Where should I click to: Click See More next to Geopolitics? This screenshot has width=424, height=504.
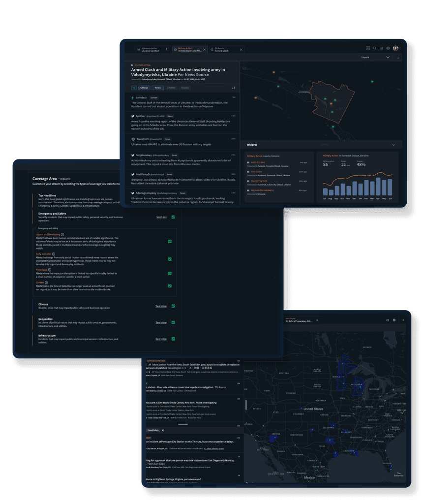pyautogui.click(x=161, y=322)
